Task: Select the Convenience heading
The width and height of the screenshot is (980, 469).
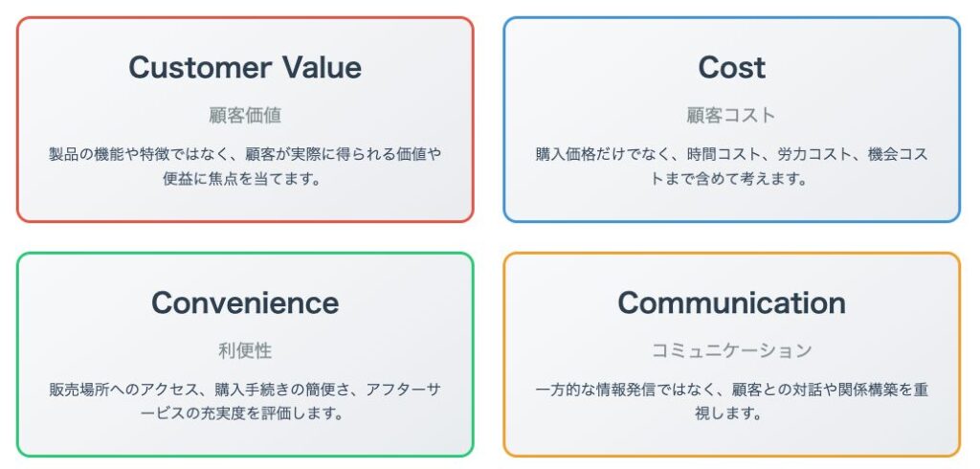Action: tap(245, 302)
